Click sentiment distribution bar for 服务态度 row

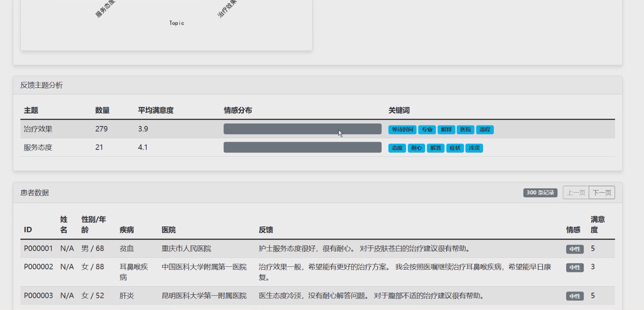(x=302, y=147)
